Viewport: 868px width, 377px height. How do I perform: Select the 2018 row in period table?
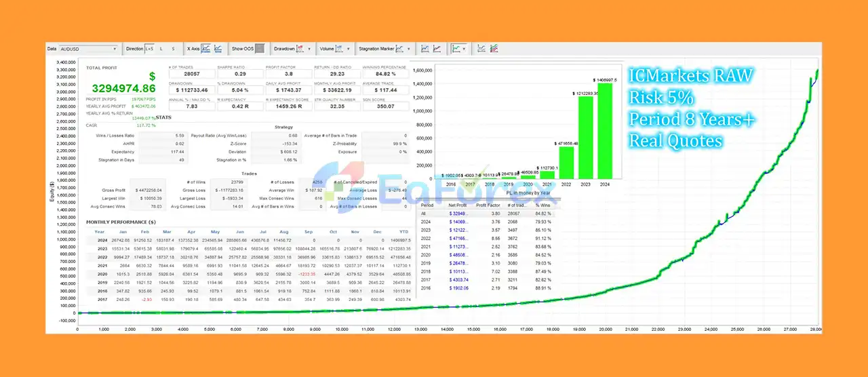(488, 271)
